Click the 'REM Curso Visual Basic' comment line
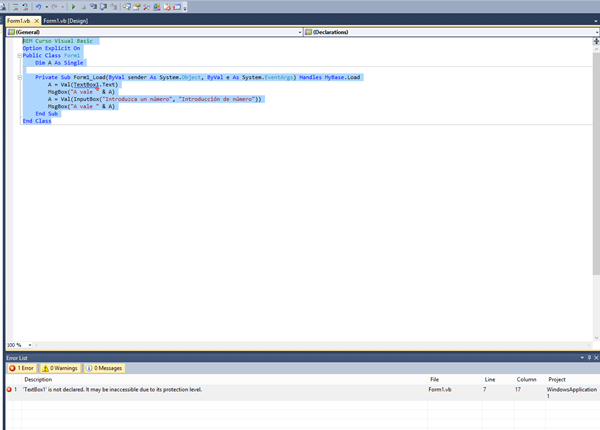The image size is (600, 430). coord(58,41)
